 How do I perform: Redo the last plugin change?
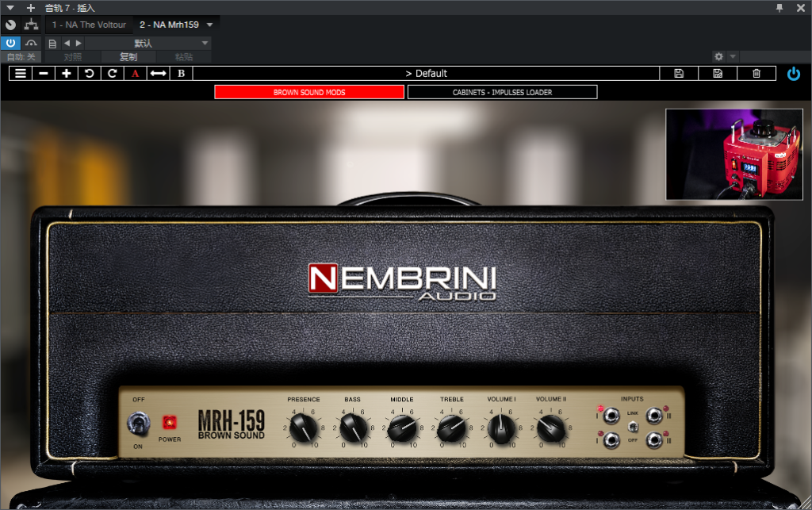coord(112,74)
